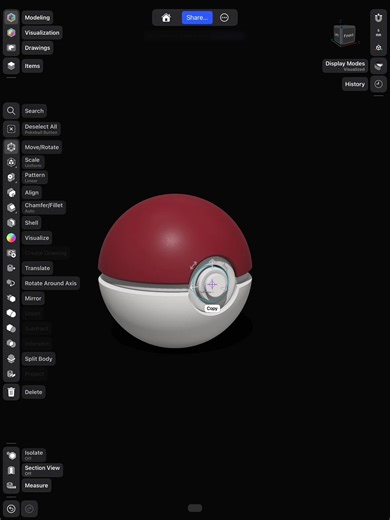Open the Items panel icon
This screenshot has height=520, width=390.
click(x=11, y=66)
